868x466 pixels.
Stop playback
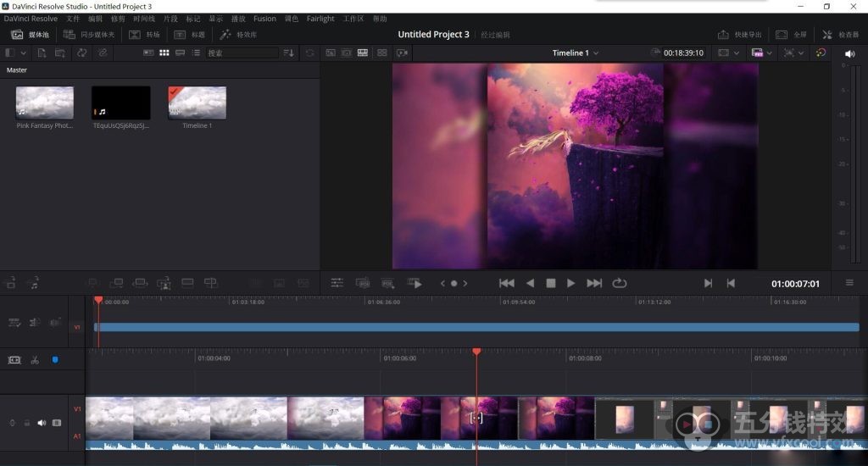click(x=550, y=283)
